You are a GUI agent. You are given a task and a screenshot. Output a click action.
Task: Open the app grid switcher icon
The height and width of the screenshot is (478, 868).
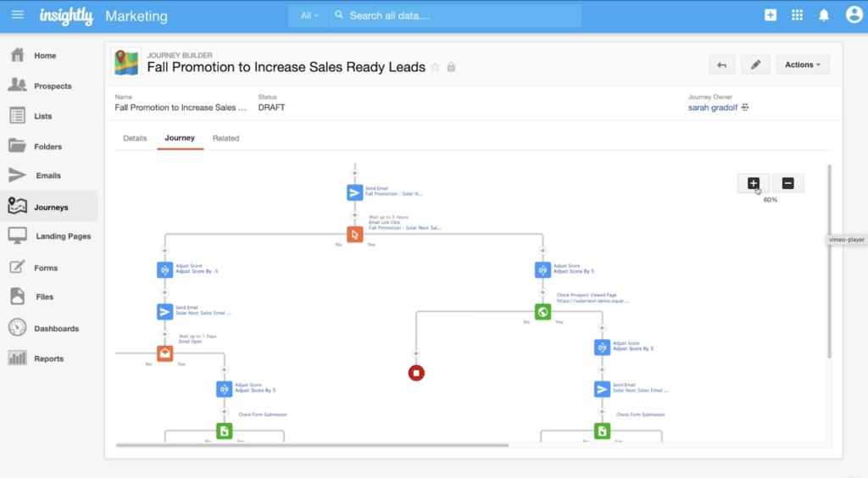tap(797, 15)
